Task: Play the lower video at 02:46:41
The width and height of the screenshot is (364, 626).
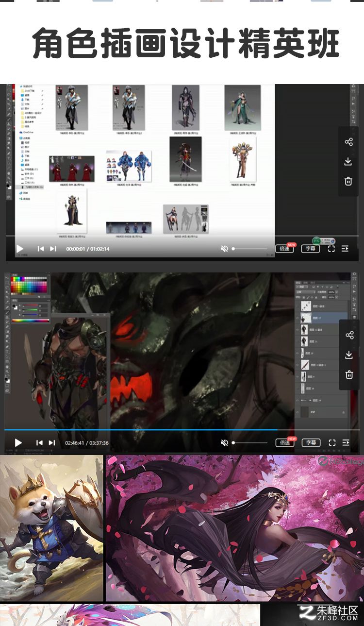Action: pyautogui.click(x=18, y=443)
